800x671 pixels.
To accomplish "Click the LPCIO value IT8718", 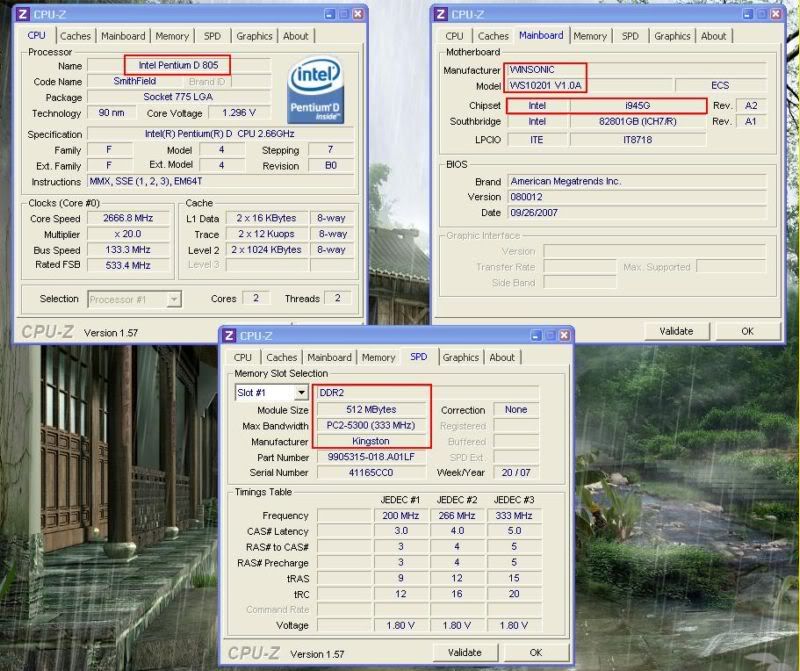I will (638, 139).
